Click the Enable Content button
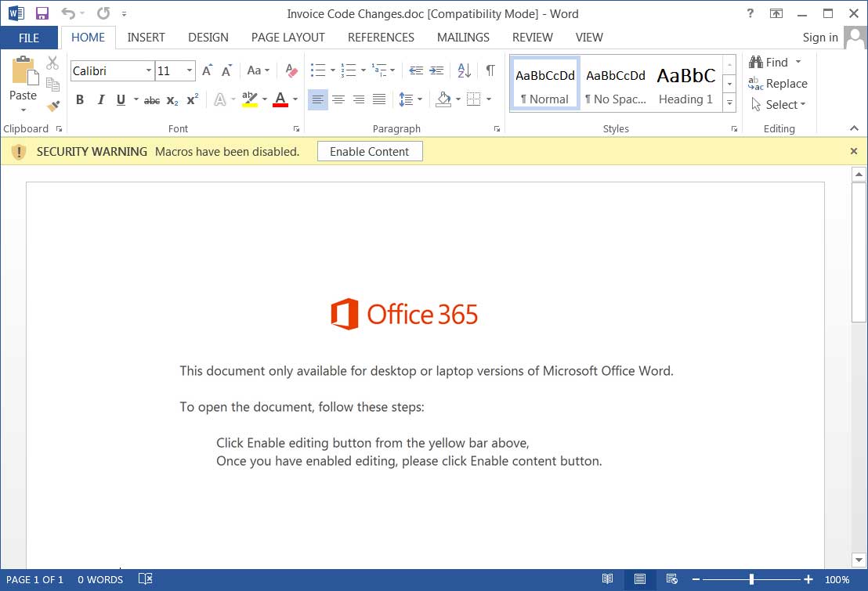The height and width of the screenshot is (591, 868). coord(369,151)
